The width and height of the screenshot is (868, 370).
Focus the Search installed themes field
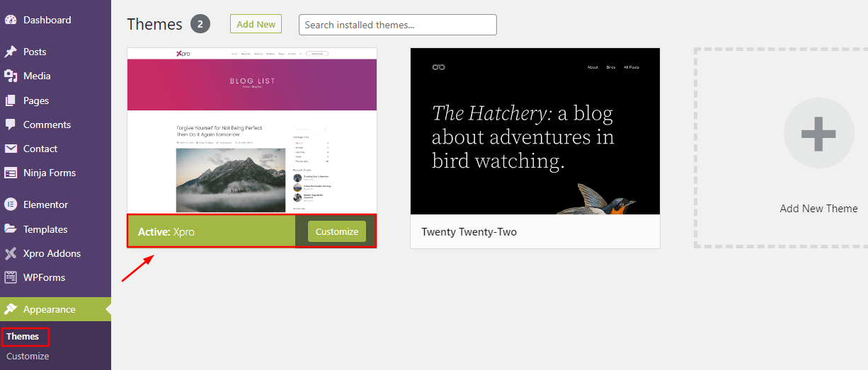tap(398, 25)
